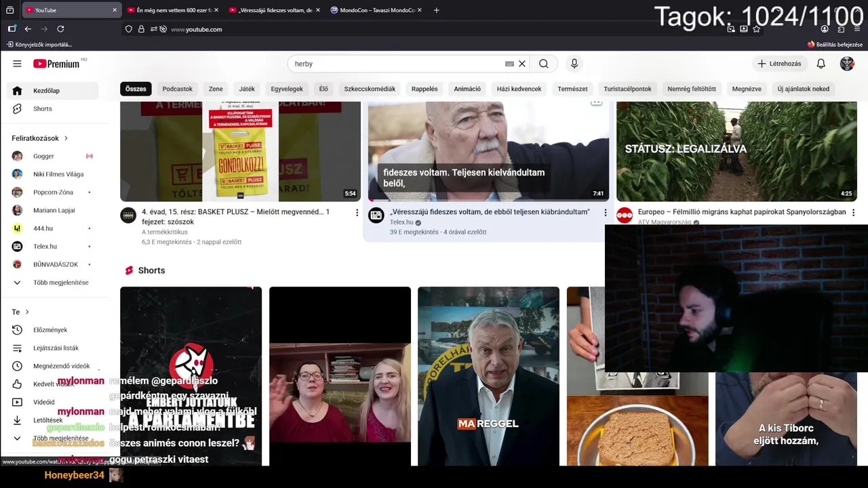Open the notifications bell

coord(821,64)
